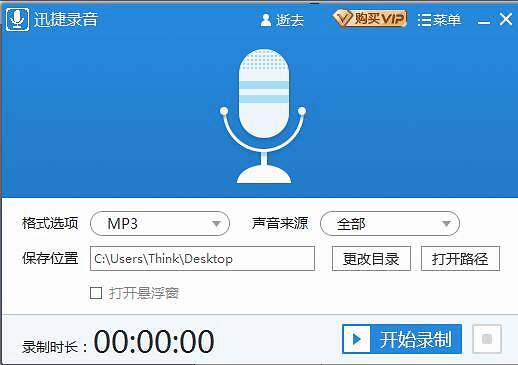This screenshot has height=365, width=518.
Task: Click the play triangle on 开始录制
Action: click(357, 339)
